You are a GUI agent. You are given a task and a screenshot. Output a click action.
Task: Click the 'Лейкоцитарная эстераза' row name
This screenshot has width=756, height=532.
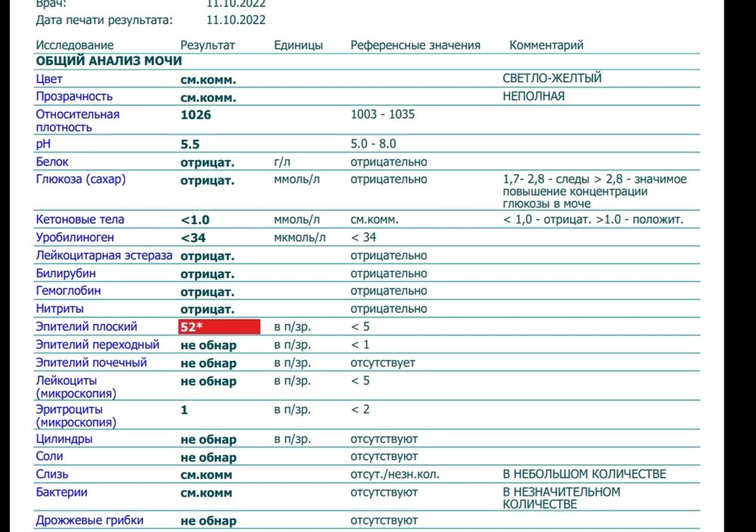tap(104, 255)
